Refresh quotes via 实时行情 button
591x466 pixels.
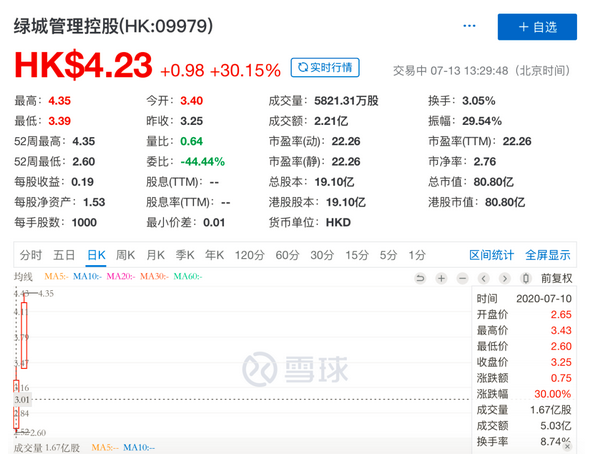coord(325,67)
